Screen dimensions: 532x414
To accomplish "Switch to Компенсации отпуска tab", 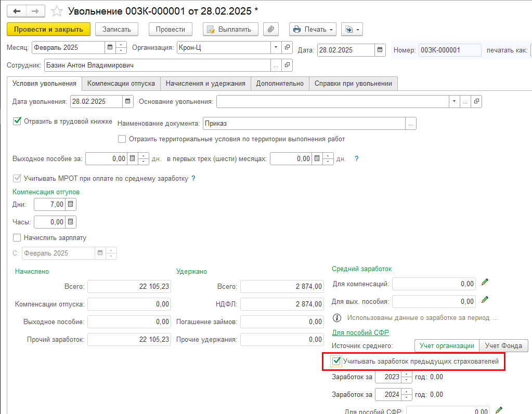I will coord(121,83).
